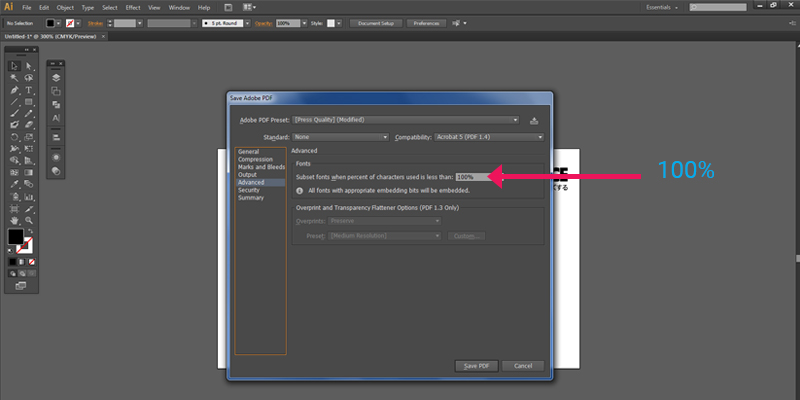Open the Standard dropdown set to None
This screenshot has width=800, height=400.
coord(341,137)
